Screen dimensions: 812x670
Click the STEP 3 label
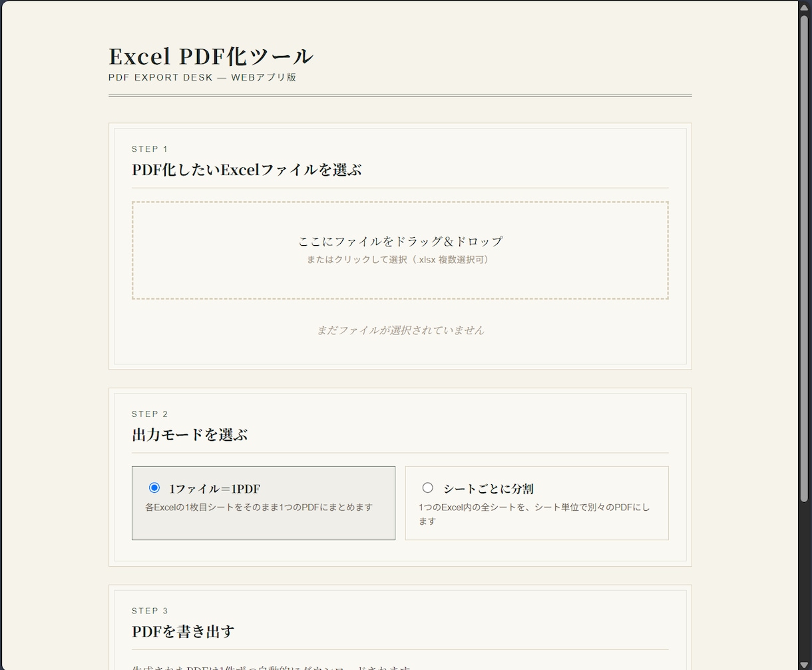150,611
